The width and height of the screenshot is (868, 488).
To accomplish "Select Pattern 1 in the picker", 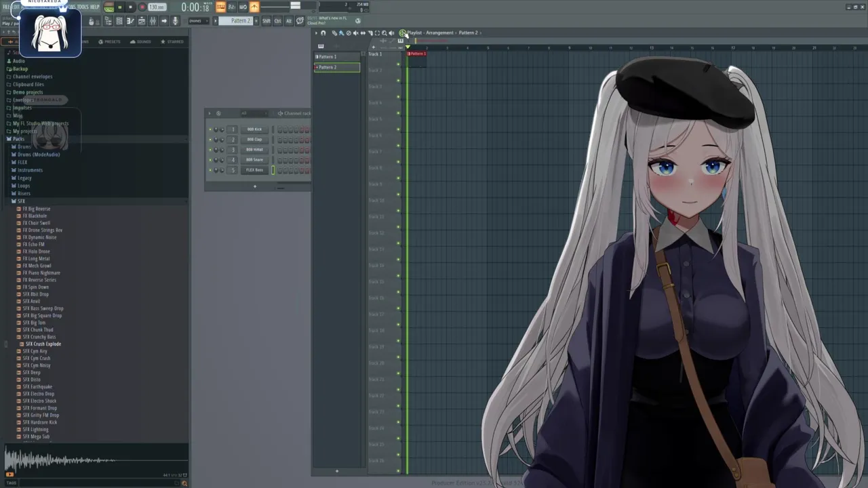I will pos(337,57).
